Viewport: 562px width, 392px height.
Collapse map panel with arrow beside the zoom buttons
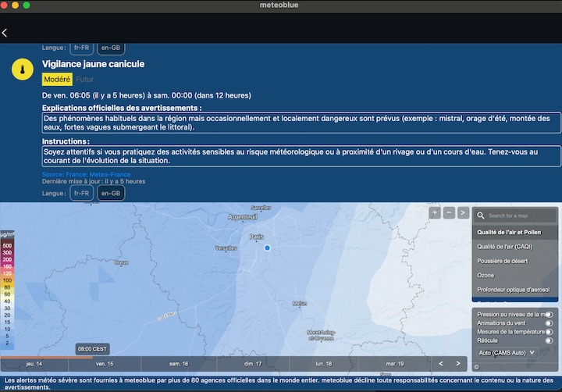point(463,212)
